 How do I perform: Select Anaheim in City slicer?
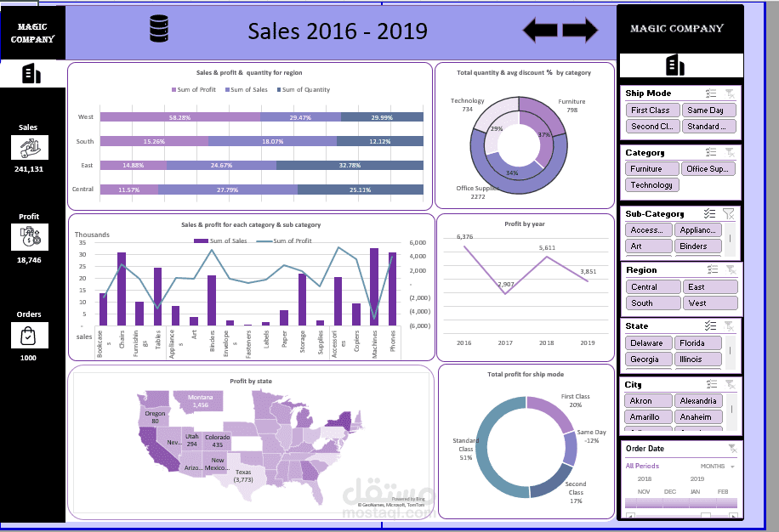(x=697, y=417)
